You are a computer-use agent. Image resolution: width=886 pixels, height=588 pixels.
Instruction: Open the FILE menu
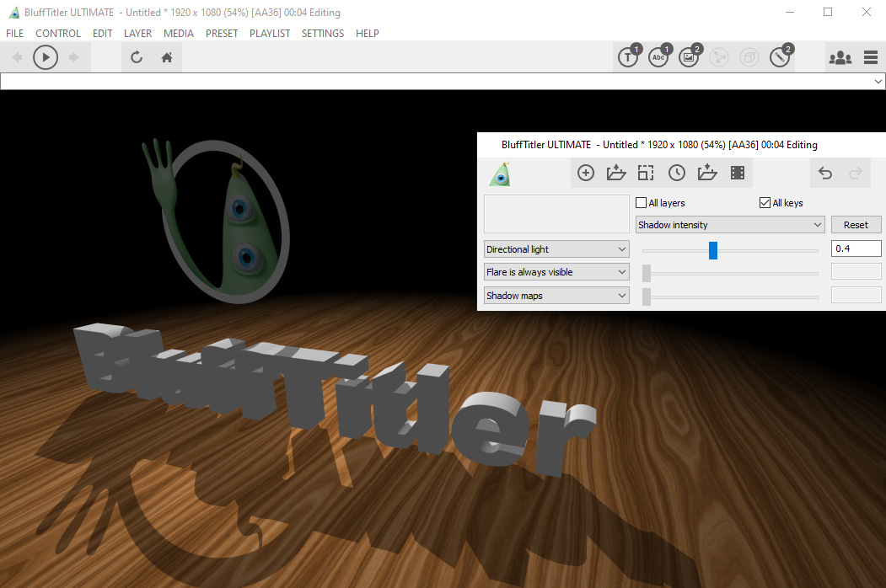14,34
